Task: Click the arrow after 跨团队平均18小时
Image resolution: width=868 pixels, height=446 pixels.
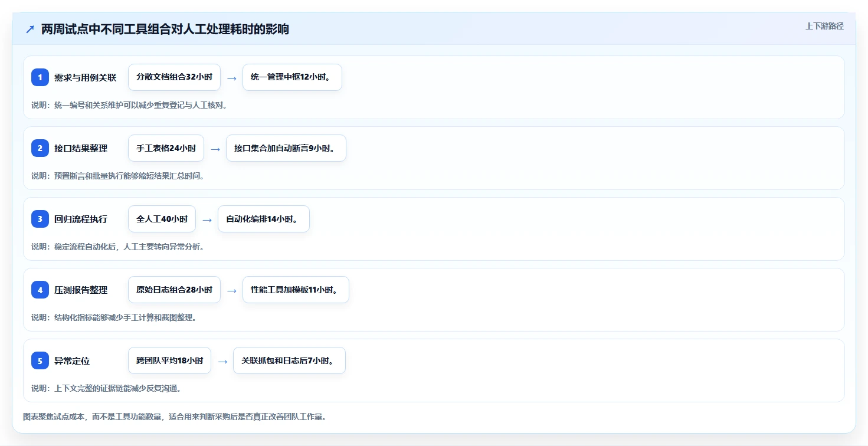Action: tap(222, 361)
